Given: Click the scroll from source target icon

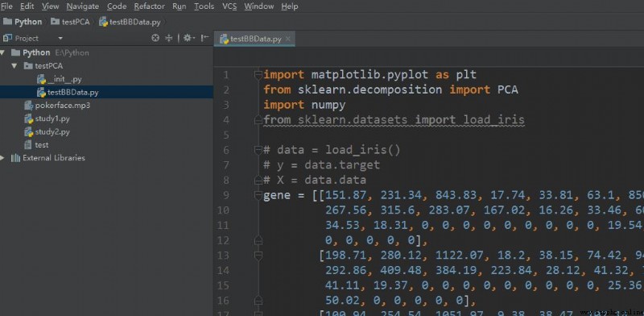Looking at the screenshot, I should (x=155, y=38).
